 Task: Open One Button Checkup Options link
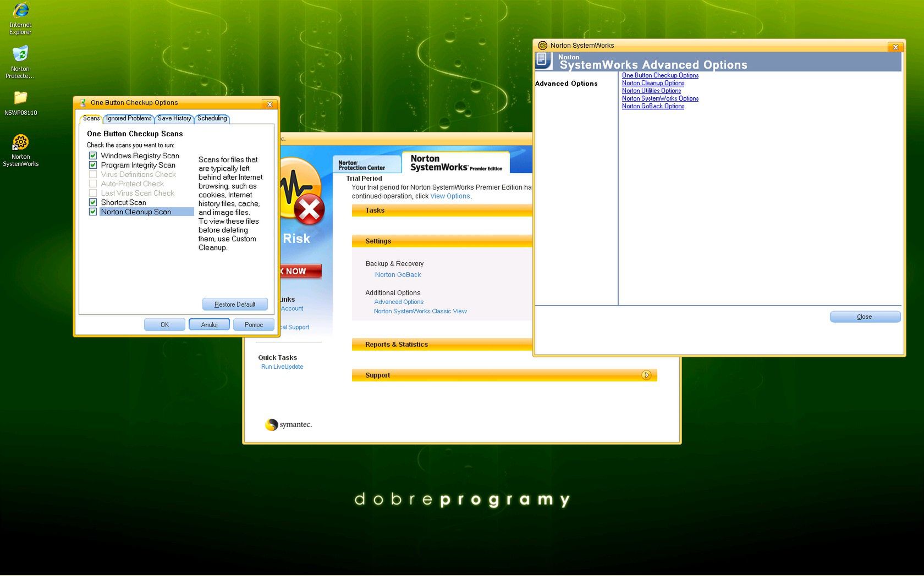[660, 75]
